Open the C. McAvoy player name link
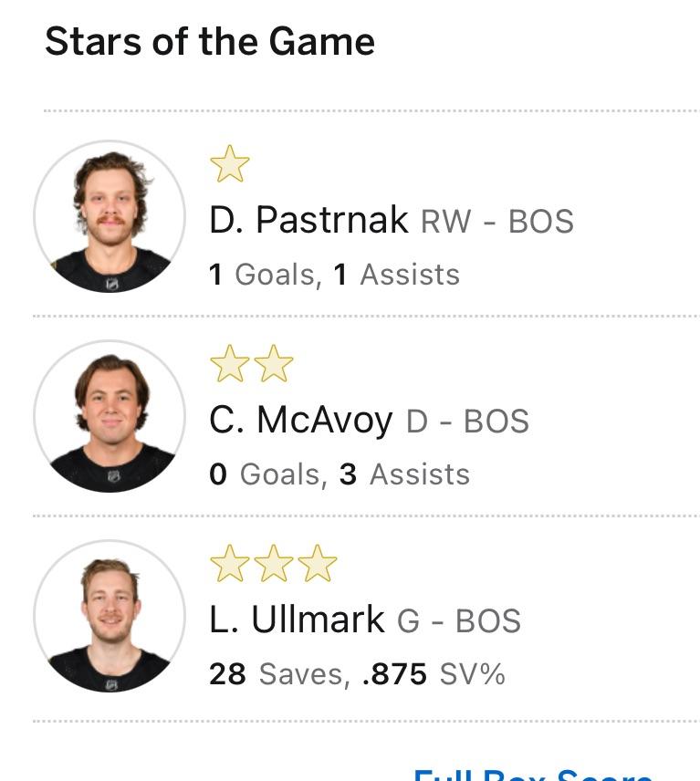Viewport: 700px width, 781px height. (x=301, y=421)
